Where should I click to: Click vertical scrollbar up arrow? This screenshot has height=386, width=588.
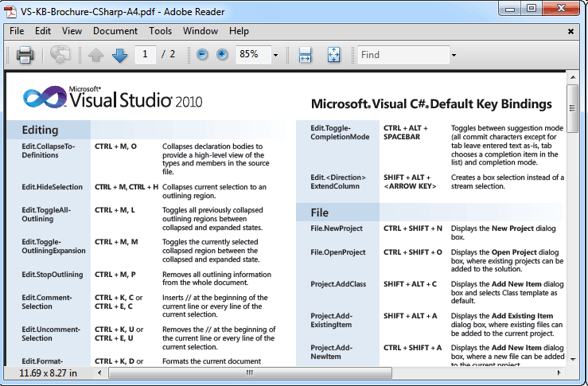pos(573,77)
